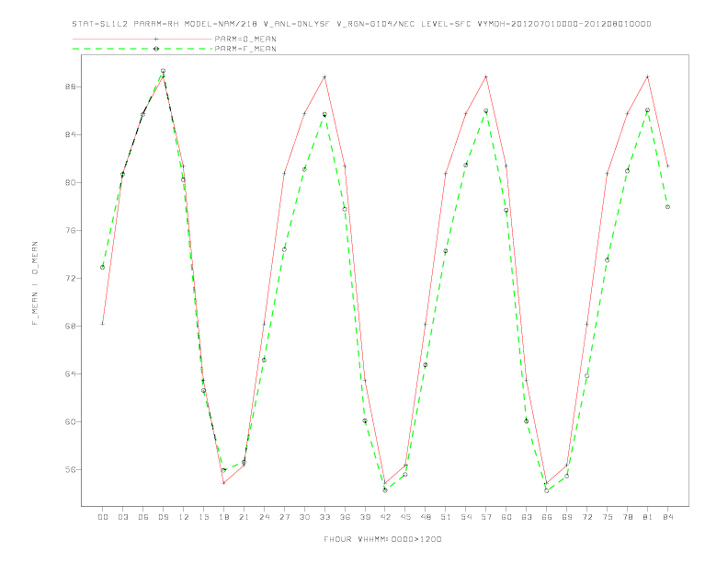Click x-axis tick label 75

pyautogui.click(x=608, y=517)
